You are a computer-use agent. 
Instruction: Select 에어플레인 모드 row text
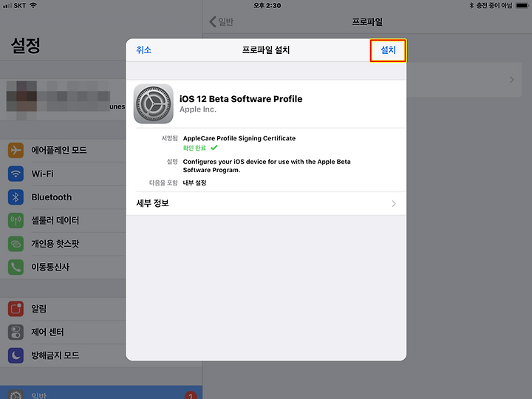[x=59, y=150]
